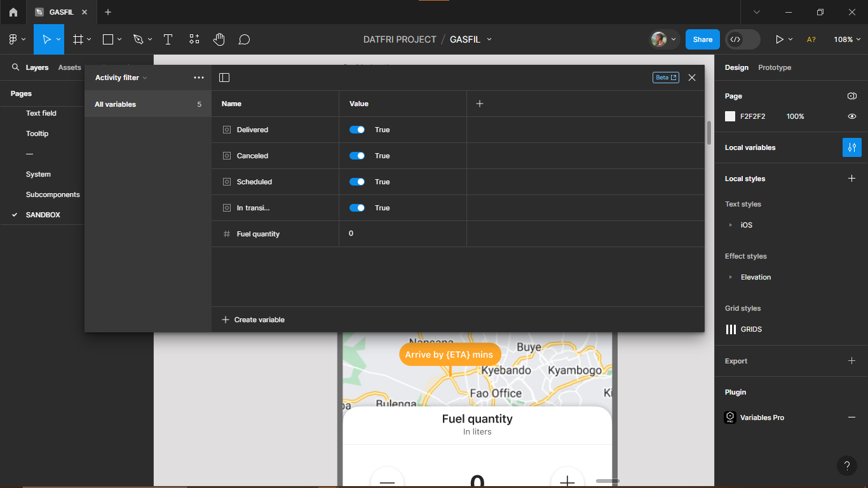The image size is (868, 488).
Task: Add an export setting
Action: (x=852, y=361)
